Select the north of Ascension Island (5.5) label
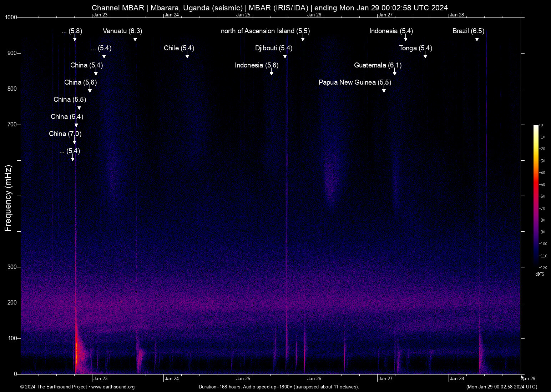 click(x=265, y=31)
